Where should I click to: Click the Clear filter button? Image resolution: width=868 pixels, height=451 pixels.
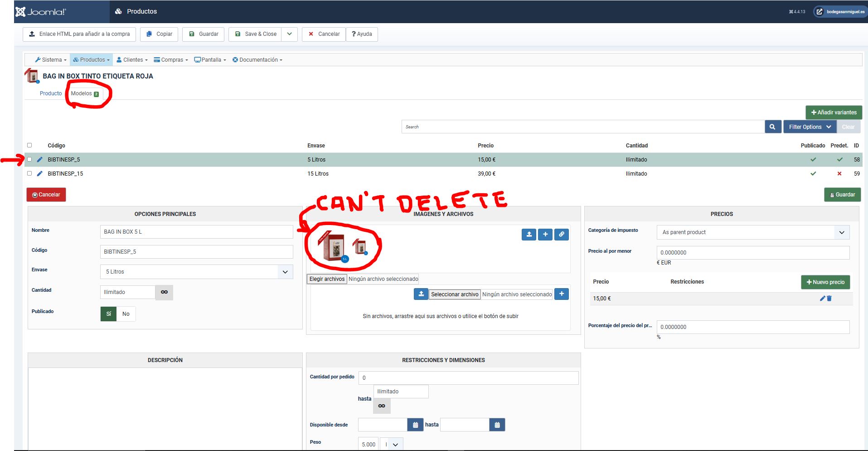pyautogui.click(x=848, y=127)
